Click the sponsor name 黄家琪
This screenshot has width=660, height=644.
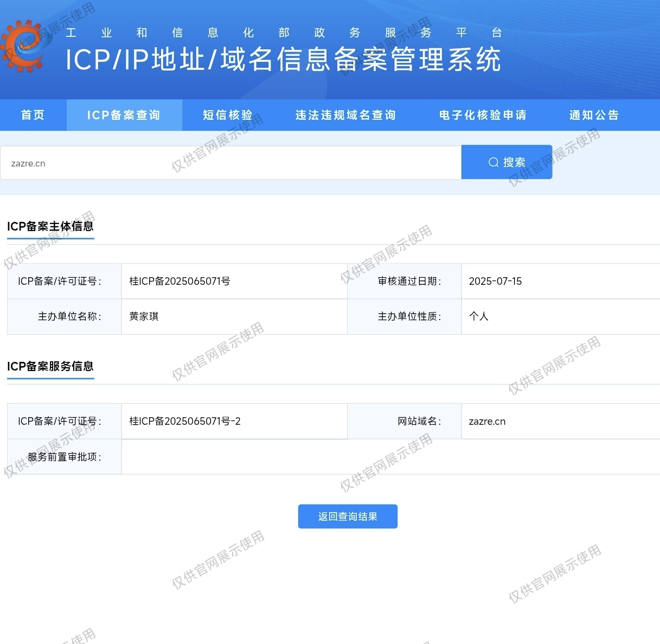coord(144,316)
